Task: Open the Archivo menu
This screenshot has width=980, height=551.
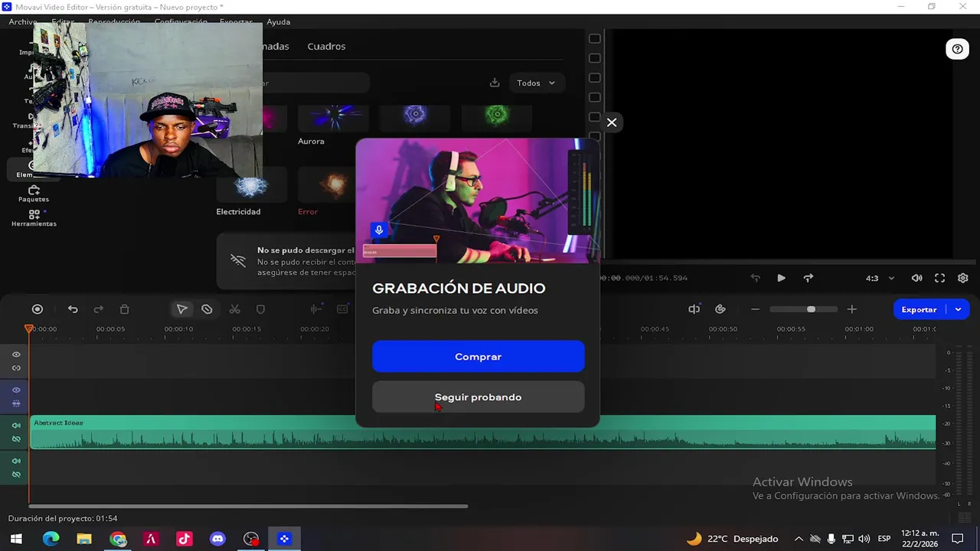Action: click(x=22, y=21)
